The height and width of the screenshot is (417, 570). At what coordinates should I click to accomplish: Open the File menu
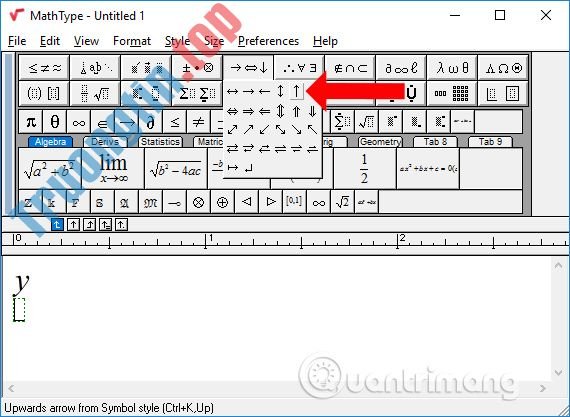(17, 41)
